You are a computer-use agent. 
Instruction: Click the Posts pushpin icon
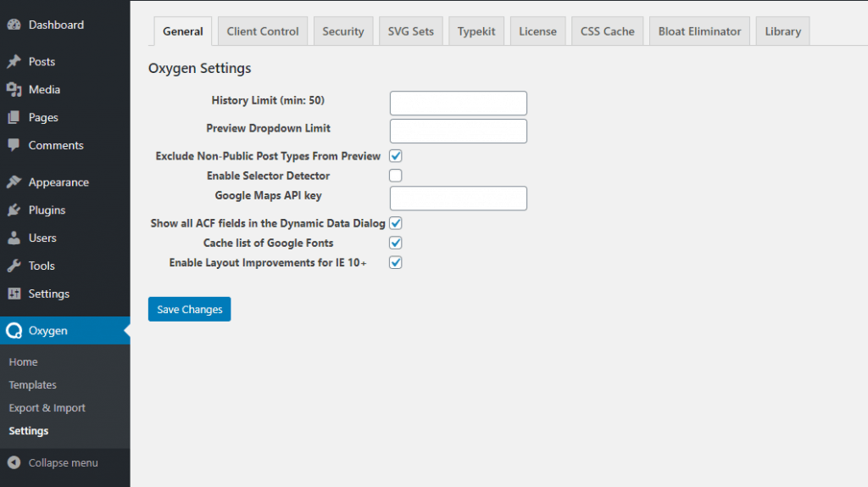pyautogui.click(x=14, y=62)
